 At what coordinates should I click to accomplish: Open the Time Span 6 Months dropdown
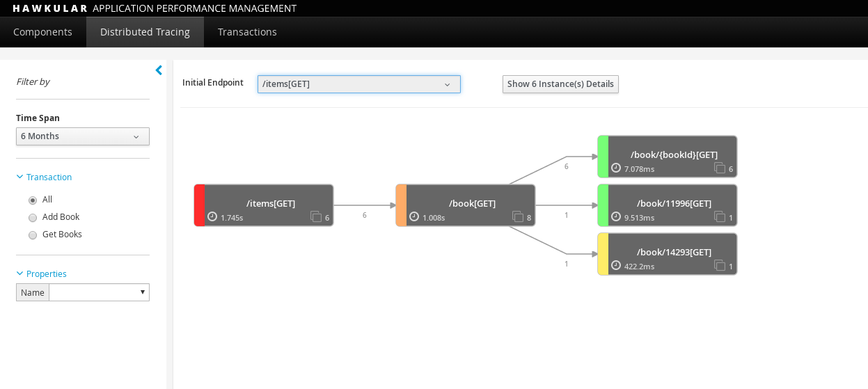click(83, 136)
